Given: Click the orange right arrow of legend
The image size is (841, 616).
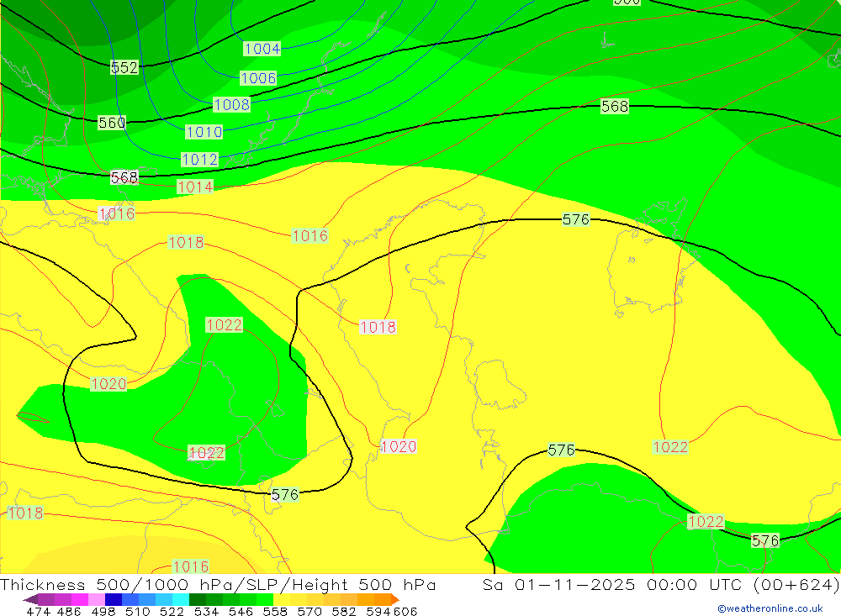Looking at the screenshot, I should 395,599.
